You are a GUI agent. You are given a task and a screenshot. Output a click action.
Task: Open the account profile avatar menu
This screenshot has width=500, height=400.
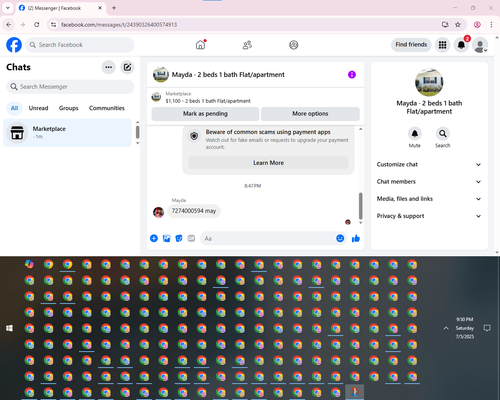480,45
